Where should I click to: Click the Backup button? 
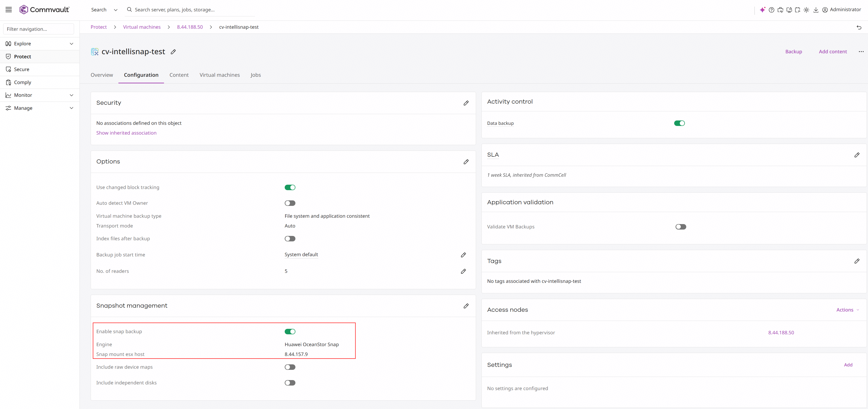point(794,51)
